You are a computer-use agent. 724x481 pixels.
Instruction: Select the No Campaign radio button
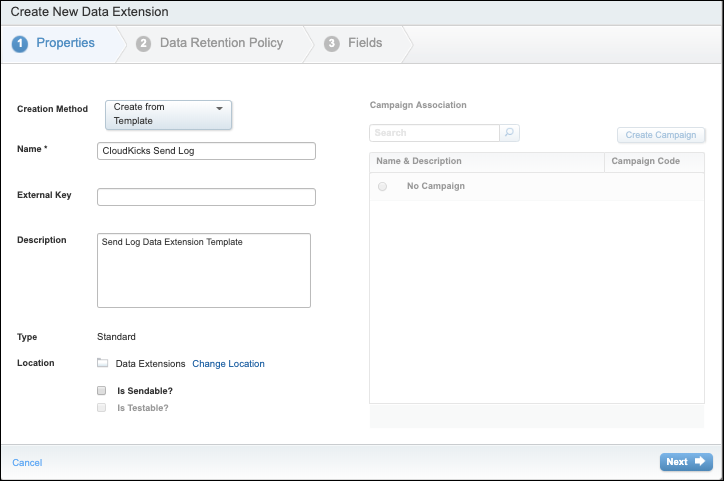[382, 186]
